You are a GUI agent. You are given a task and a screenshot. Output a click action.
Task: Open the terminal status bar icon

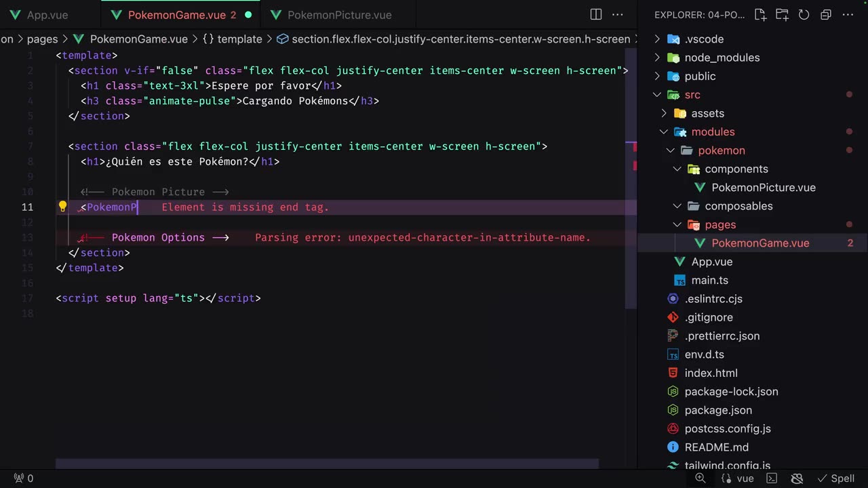click(x=772, y=479)
